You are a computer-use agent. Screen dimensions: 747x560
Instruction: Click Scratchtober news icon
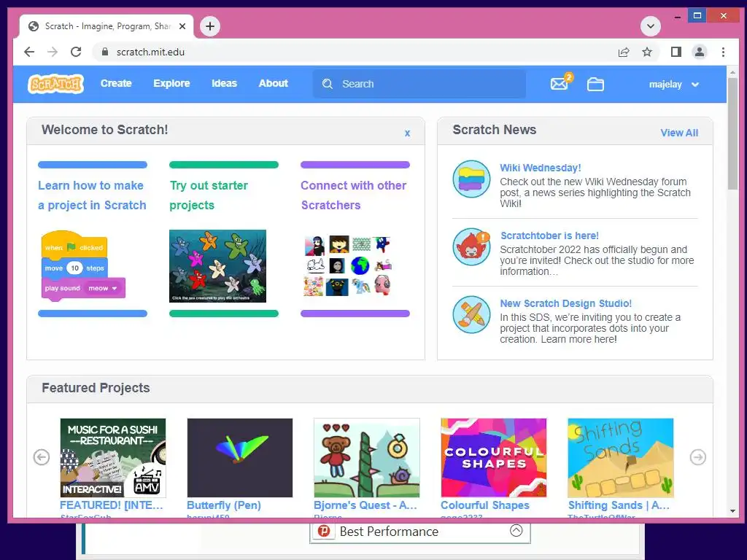click(x=471, y=246)
